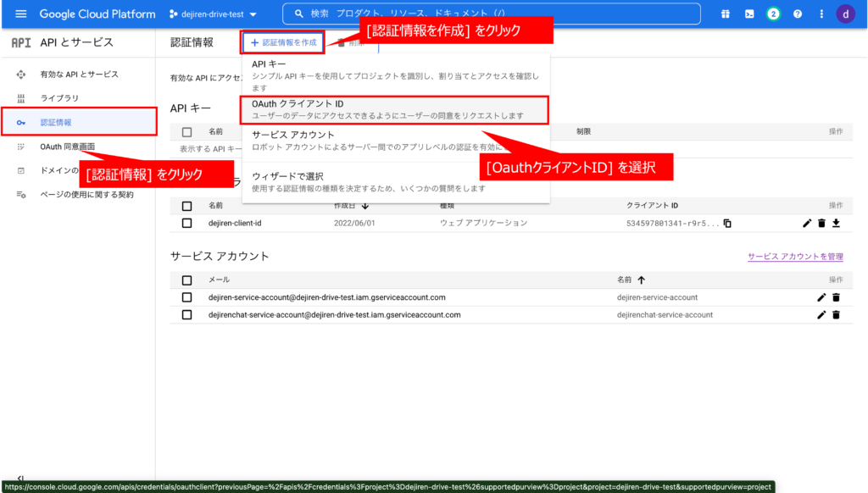The width and height of the screenshot is (868, 493).
Task: Toggle the 作成日 sort arrow in OAuth table
Action: [x=365, y=206]
